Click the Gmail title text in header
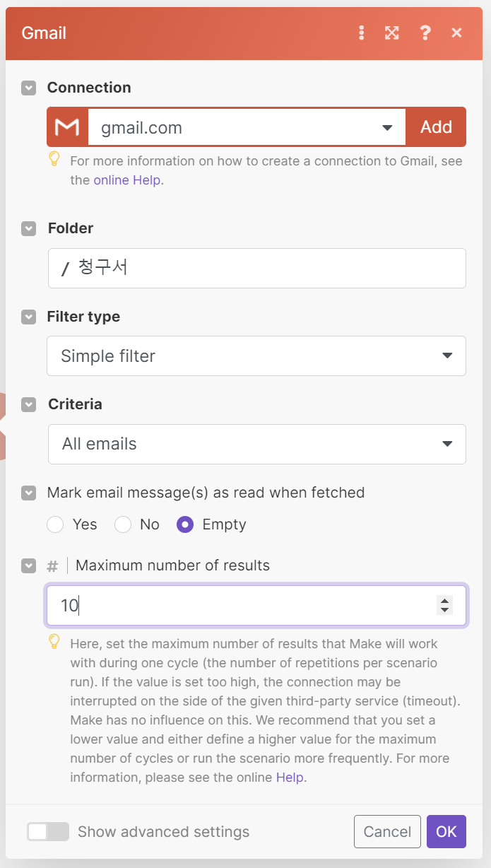491x868 pixels. pos(44,33)
